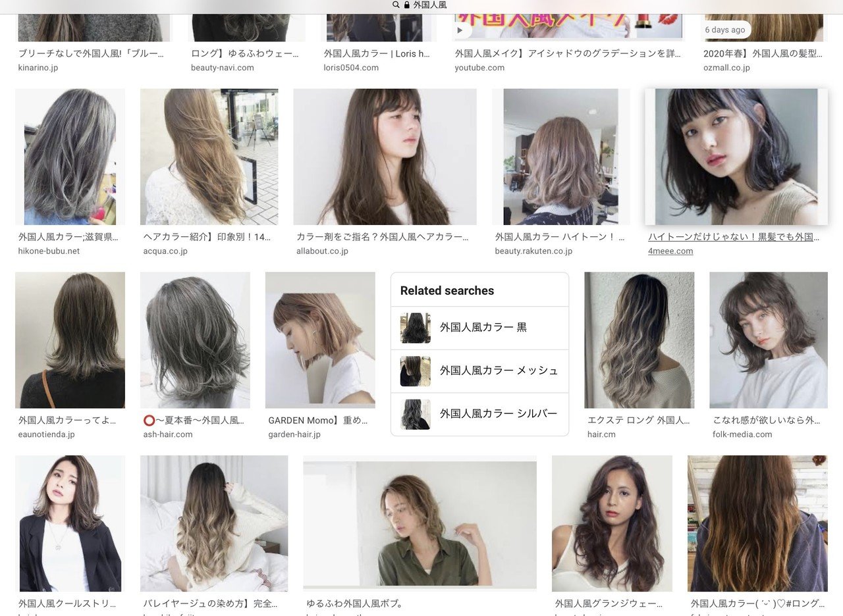Image resolution: width=843 pixels, height=616 pixels.
Task: Open the hair.cm long extension hair thumbnail
Action: 639,340
